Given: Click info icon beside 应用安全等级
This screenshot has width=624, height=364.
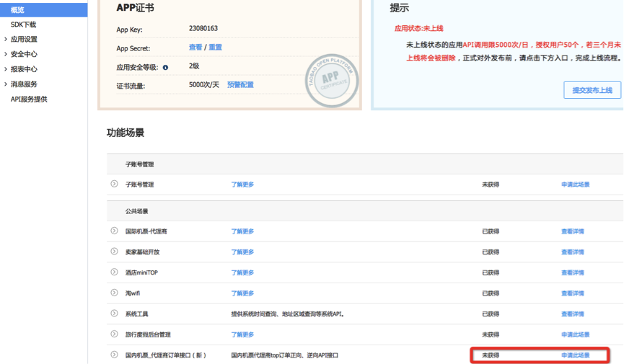Looking at the screenshot, I should [x=165, y=68].
